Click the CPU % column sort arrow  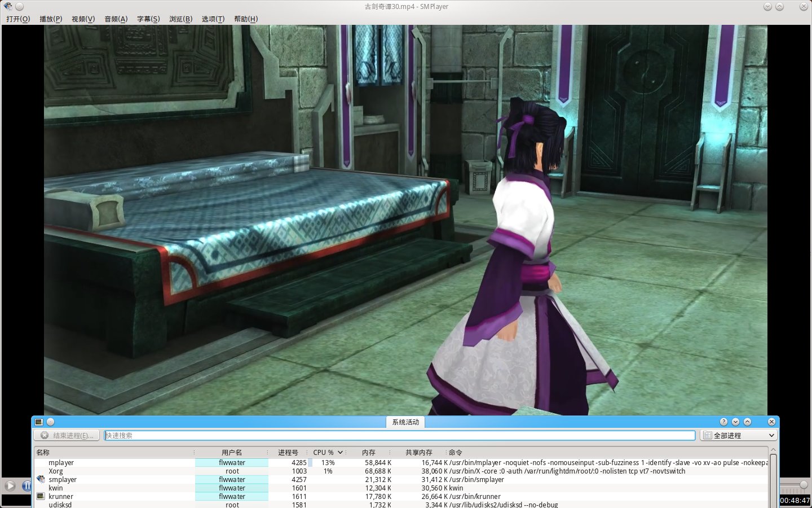(x=341, y=452)
